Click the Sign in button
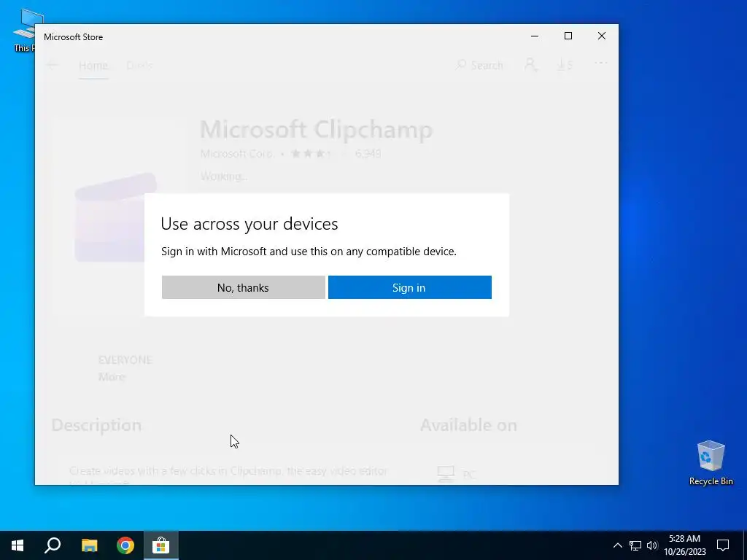The height and width of the screenshot is (560, 747). coord(410,287)
